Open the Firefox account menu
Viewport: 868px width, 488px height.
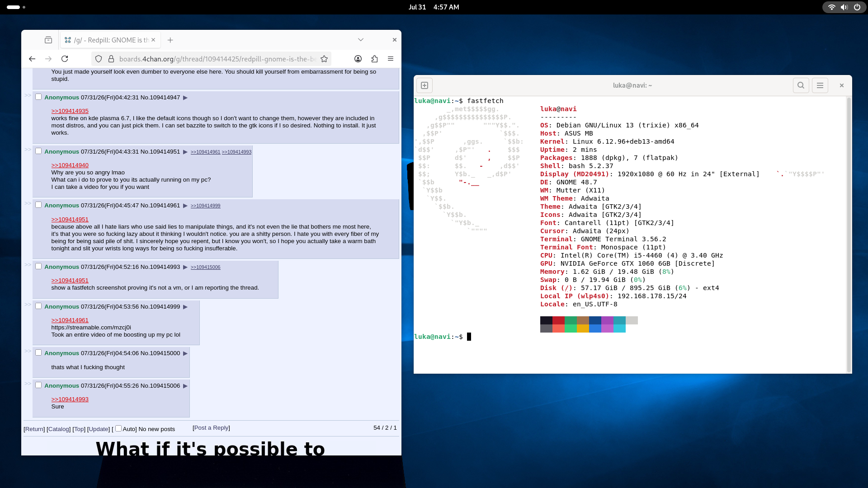(x=358, y=59)
